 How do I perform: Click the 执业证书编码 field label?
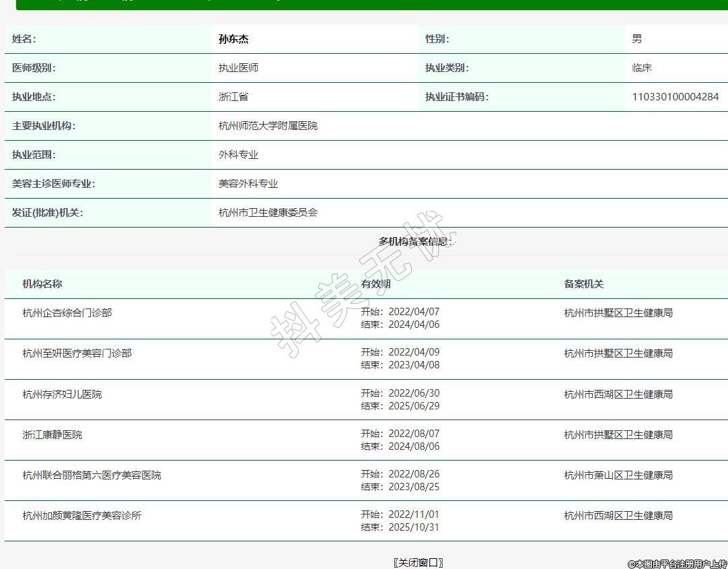(456, 97)
